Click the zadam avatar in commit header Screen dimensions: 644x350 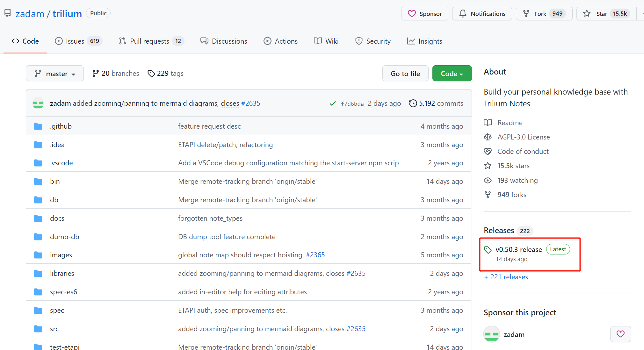click(x=38, y=104)
